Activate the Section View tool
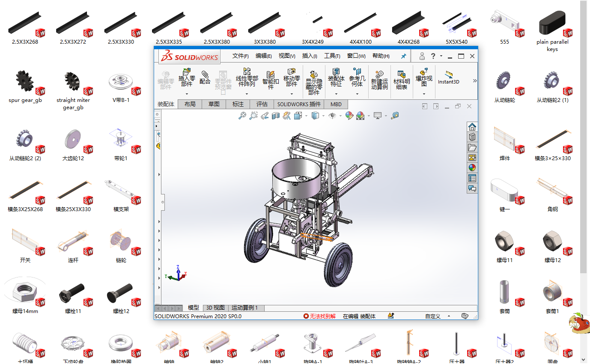Viewport: 590px width, 364px height. pyautogui.click(x=276, y=116)
